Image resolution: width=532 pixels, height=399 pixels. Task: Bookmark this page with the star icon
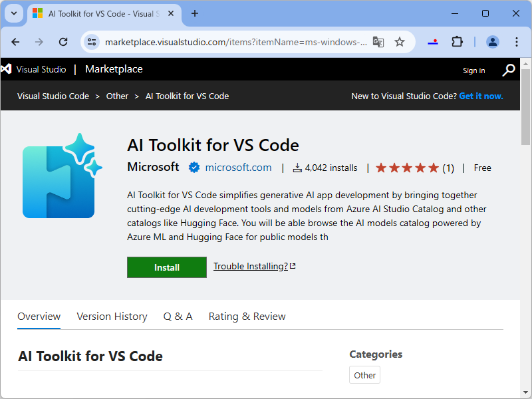(400, 41)
